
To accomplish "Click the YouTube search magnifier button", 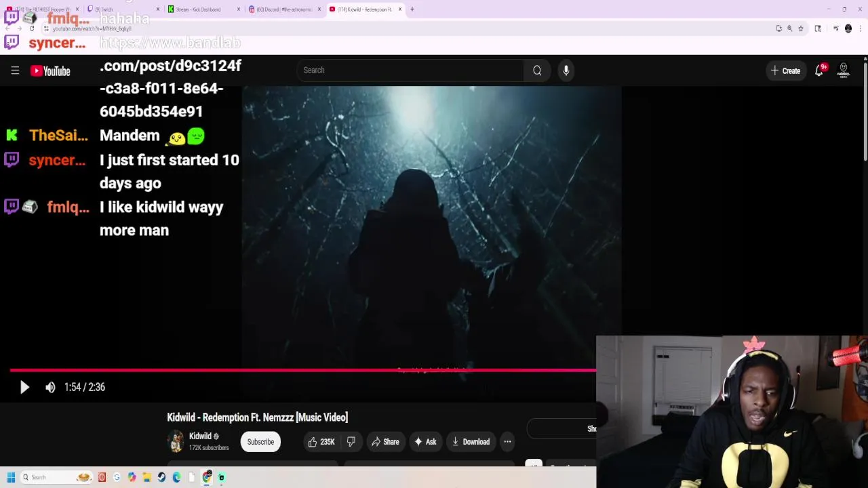I will [x=537, y=70].
